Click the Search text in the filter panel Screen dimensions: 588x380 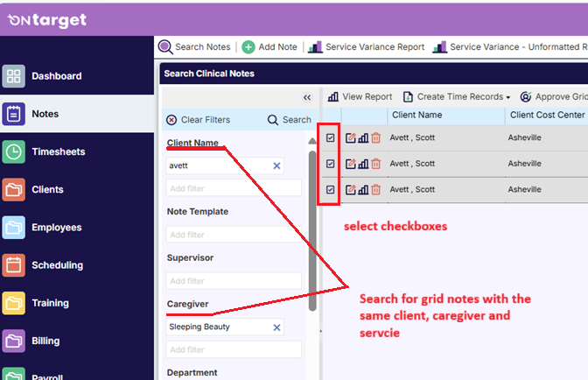297,120
